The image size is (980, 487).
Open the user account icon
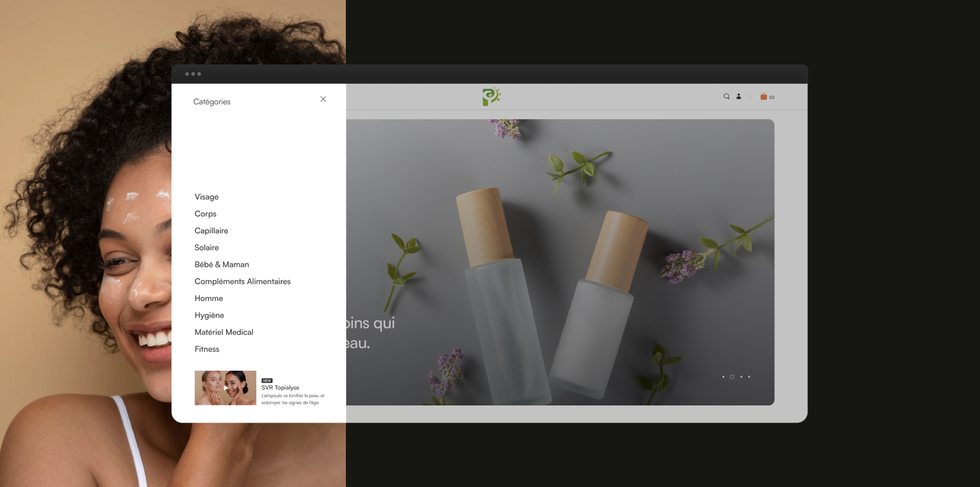[739, 96]
